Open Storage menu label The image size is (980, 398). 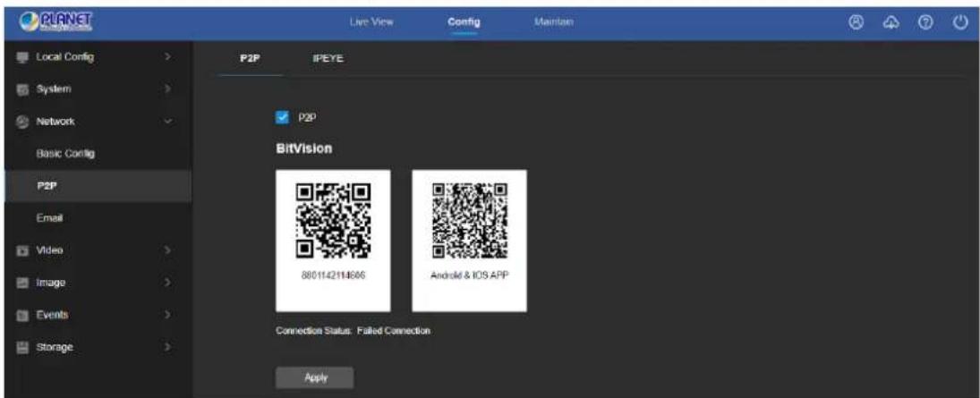(x=55, y=347)
